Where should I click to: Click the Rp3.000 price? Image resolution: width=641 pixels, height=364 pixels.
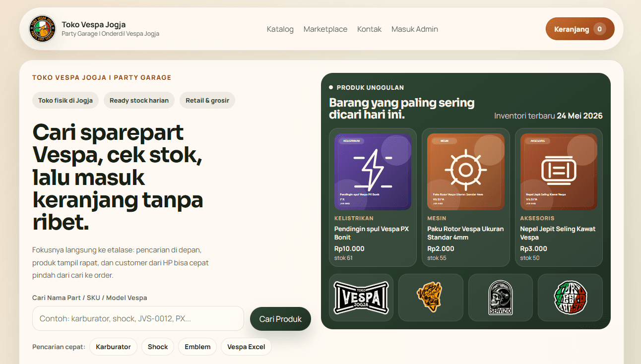coord(533,249)
